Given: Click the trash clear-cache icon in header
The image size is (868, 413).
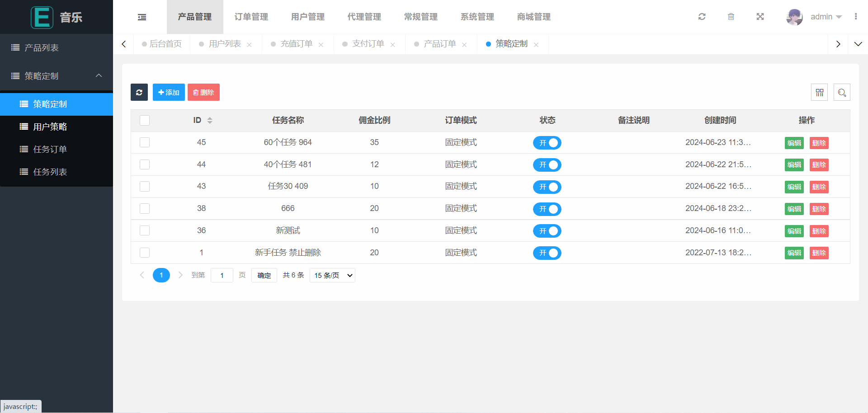Looking at the screenshot, I should tap(731, 17).
